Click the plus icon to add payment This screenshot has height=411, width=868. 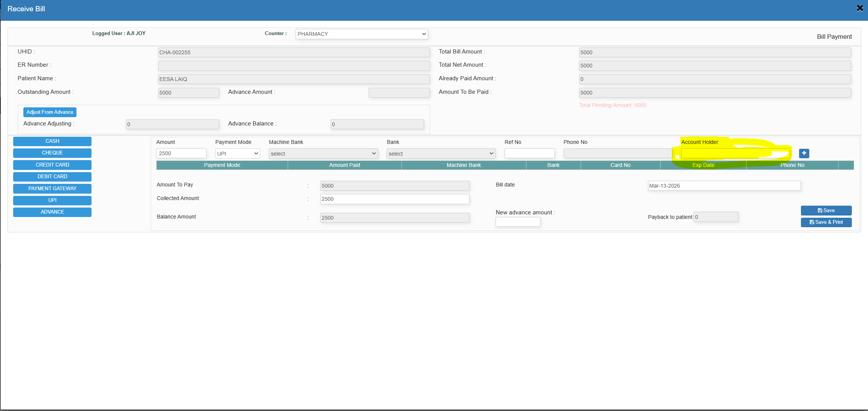click(804, 153)
